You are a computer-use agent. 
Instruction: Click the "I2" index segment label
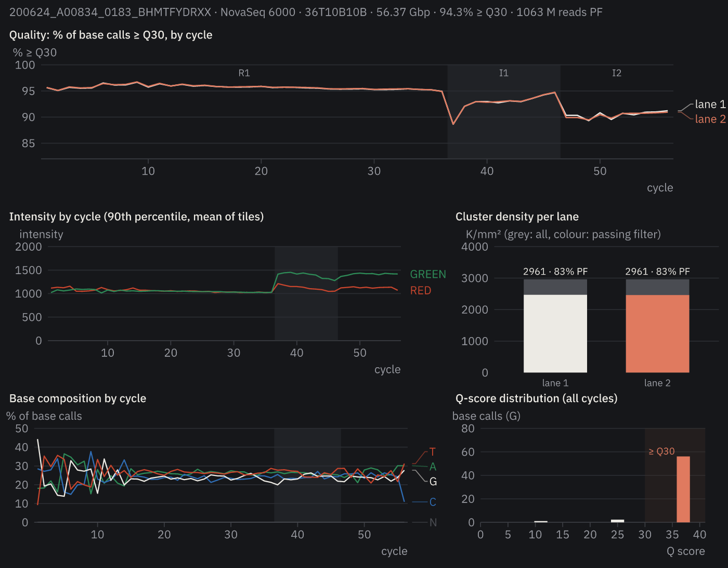coord(616,73)
